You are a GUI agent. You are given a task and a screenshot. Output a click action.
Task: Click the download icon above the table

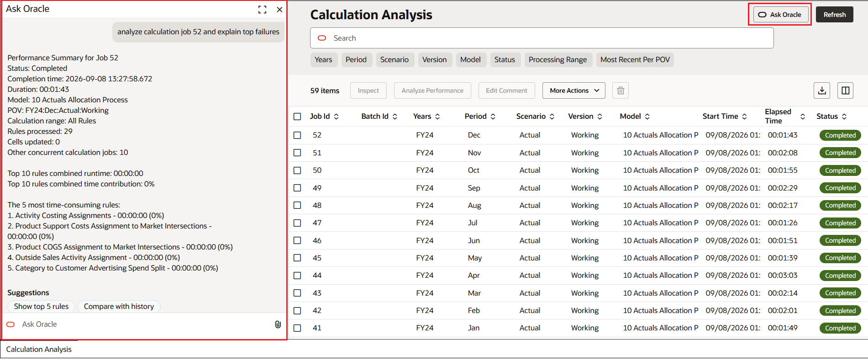[x=822, y=90]
